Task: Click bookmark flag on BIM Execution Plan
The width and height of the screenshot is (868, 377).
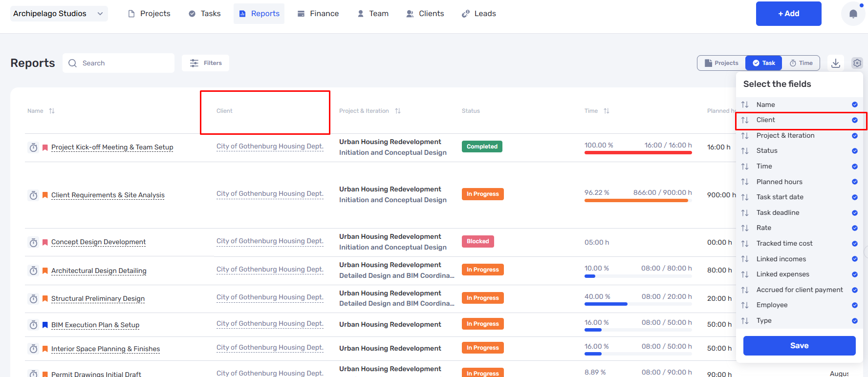Action: (x=45, y=325)
